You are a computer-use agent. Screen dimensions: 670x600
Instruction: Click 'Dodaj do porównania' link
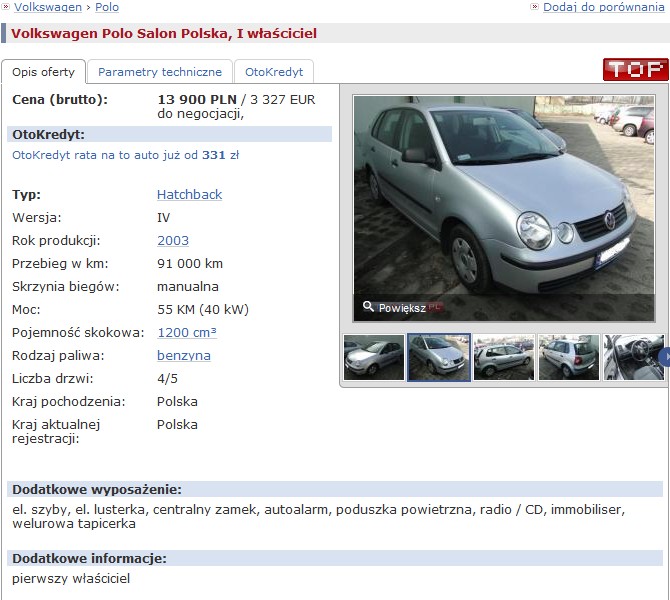pos(603,7)
